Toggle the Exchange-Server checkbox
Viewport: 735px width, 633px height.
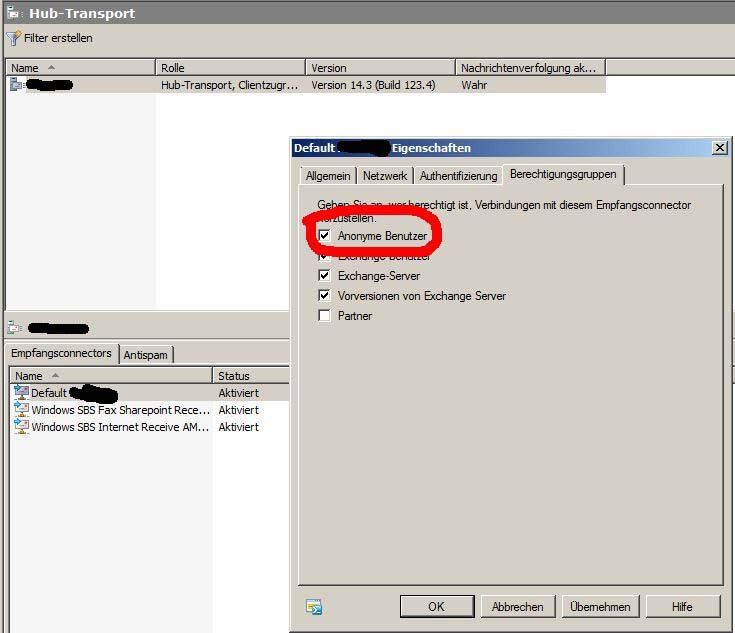(x=324, y=275)
